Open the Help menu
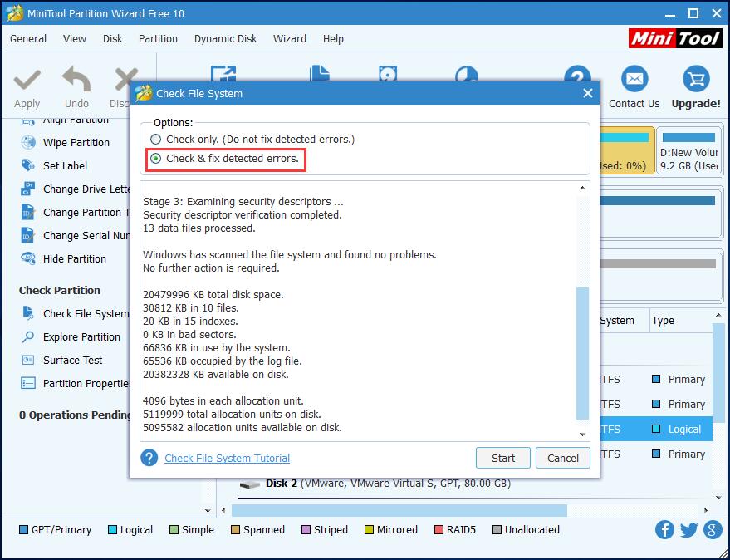730x560 pixels. click(333, 39)
